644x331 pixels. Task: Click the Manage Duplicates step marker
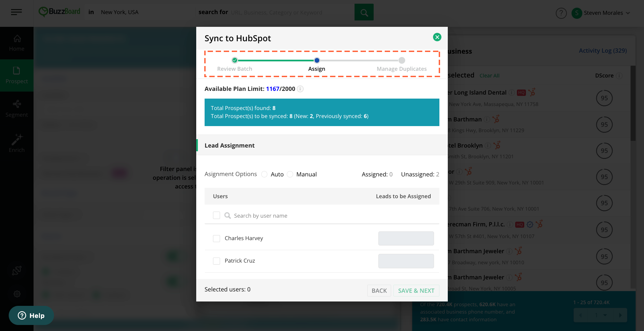pos(402,60)
